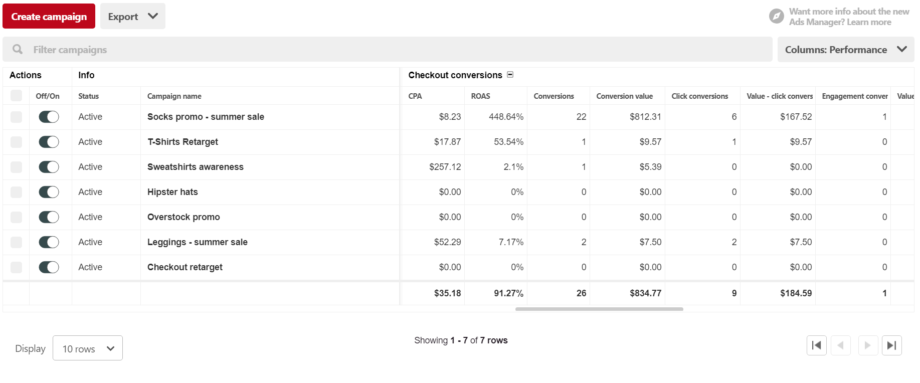Click the horizontal scrollbar under the table
The width and height of the screenshot is (920, 383).
click(x=599, y=309)
